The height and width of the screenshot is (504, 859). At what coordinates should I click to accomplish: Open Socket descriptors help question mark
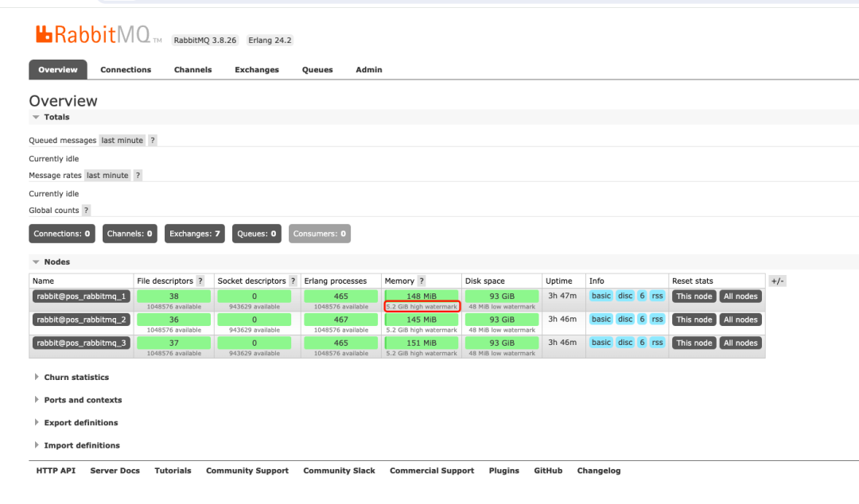point(293,281)
